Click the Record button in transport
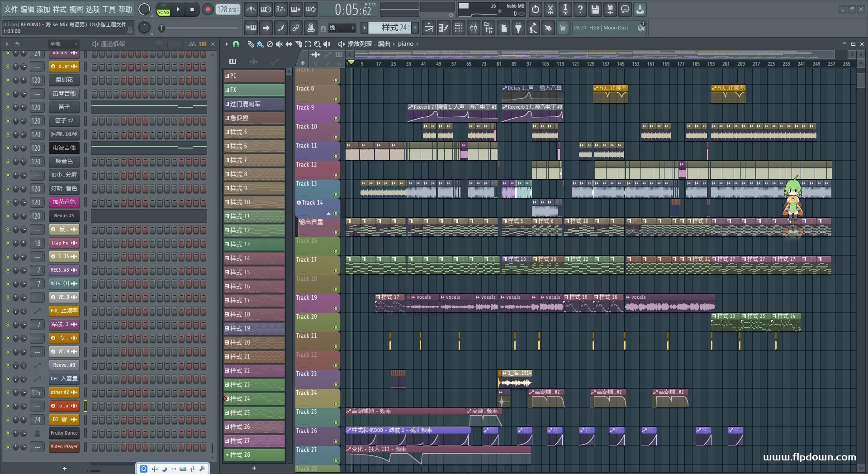 click(x=208, y=10)
